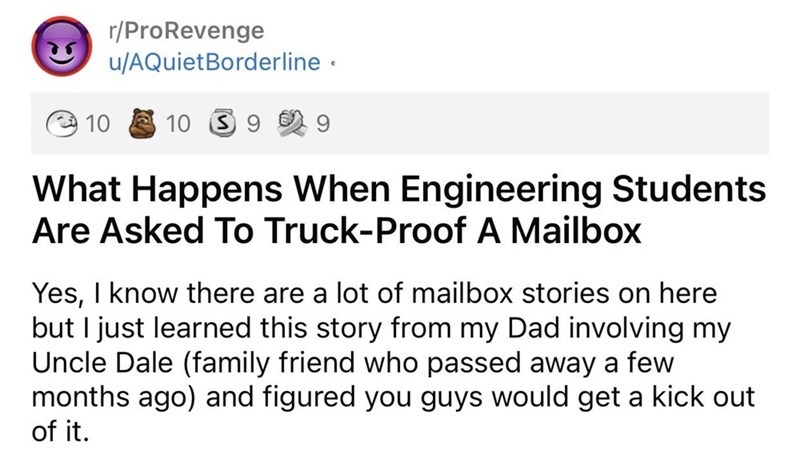The image size is (800, 454).
Task: Click the line beginning 'months ago) and figured'
Action: pos(393,397)
